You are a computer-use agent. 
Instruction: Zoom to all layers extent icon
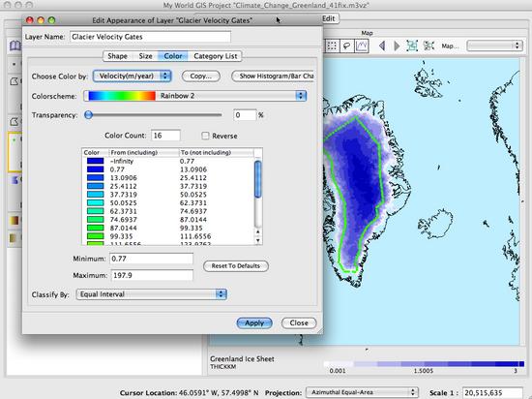point(412,46)
